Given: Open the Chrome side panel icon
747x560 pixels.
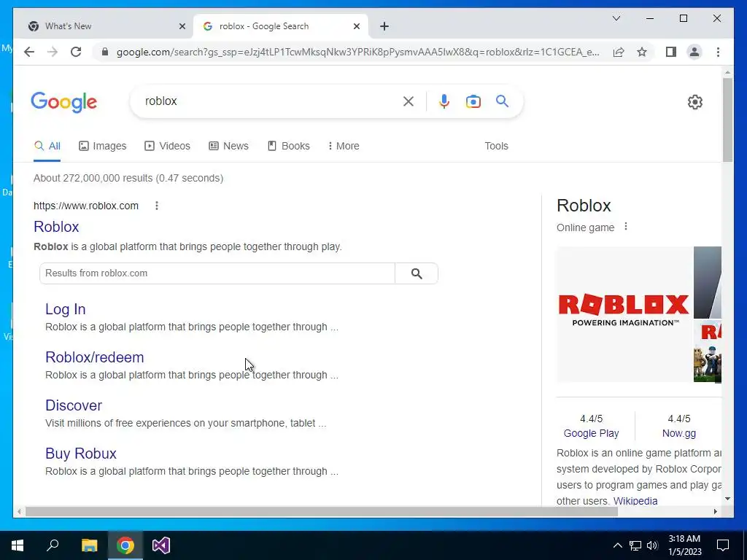Looking at the screenshot, I should [x=671, y=52].
